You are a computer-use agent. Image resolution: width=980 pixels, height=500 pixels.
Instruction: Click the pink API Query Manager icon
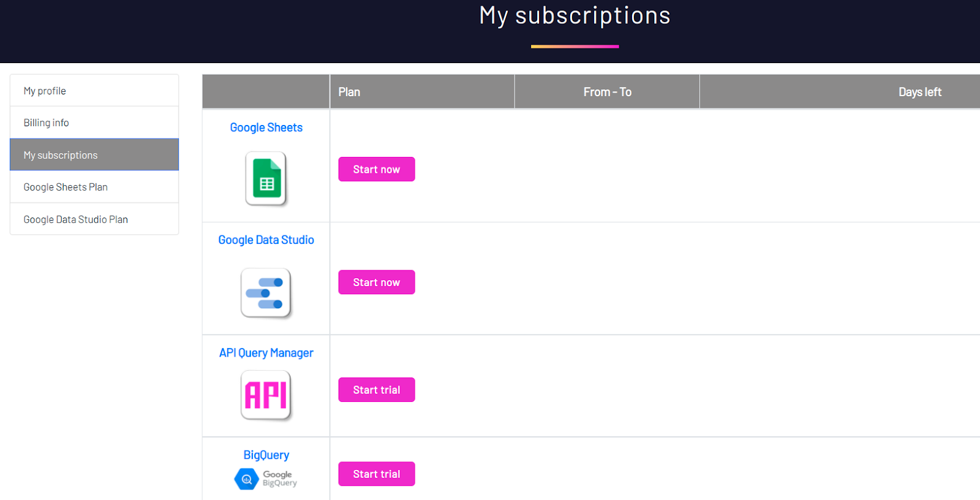tap(266, 395)
